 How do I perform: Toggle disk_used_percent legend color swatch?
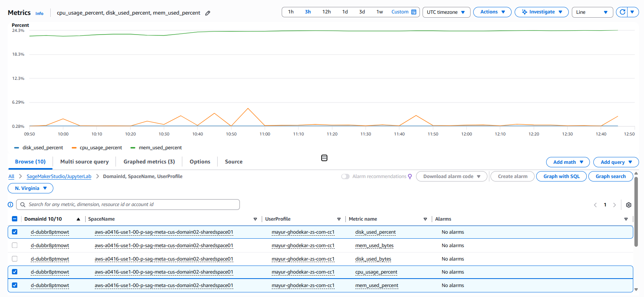17,148
